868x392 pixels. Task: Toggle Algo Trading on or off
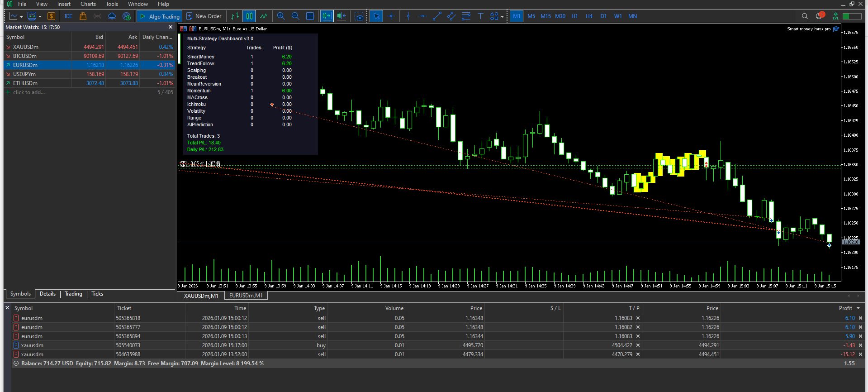coord(160,16)
